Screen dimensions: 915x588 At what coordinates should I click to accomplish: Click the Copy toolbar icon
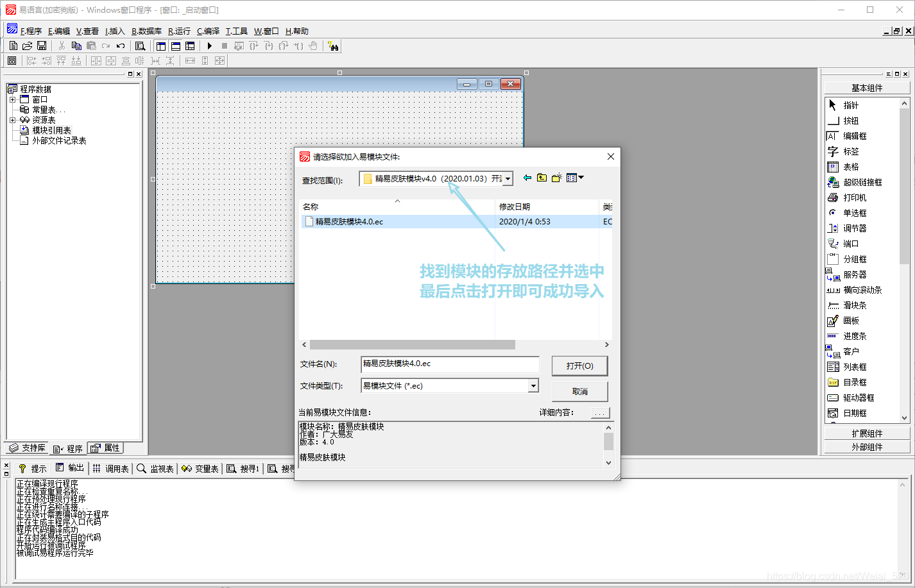pyautogui.click(x=76, y=46)
